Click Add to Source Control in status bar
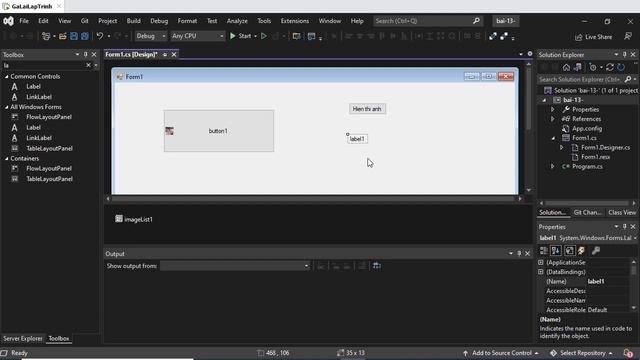 [x=501, y=353]
